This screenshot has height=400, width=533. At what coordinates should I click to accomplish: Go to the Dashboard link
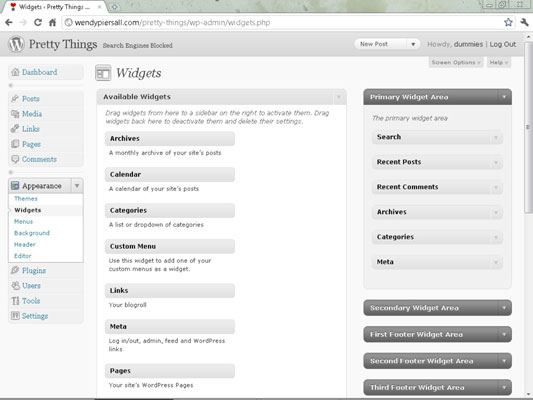click(x=39, y=72)
